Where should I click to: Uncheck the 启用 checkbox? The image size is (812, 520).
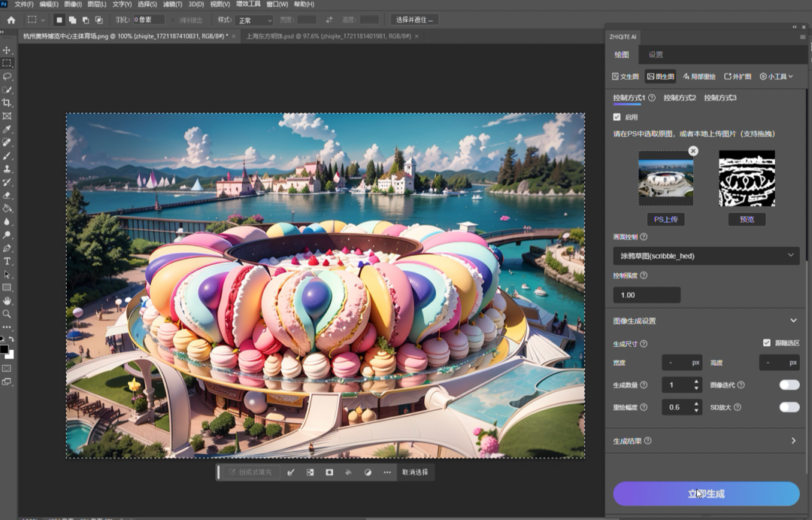617,117
